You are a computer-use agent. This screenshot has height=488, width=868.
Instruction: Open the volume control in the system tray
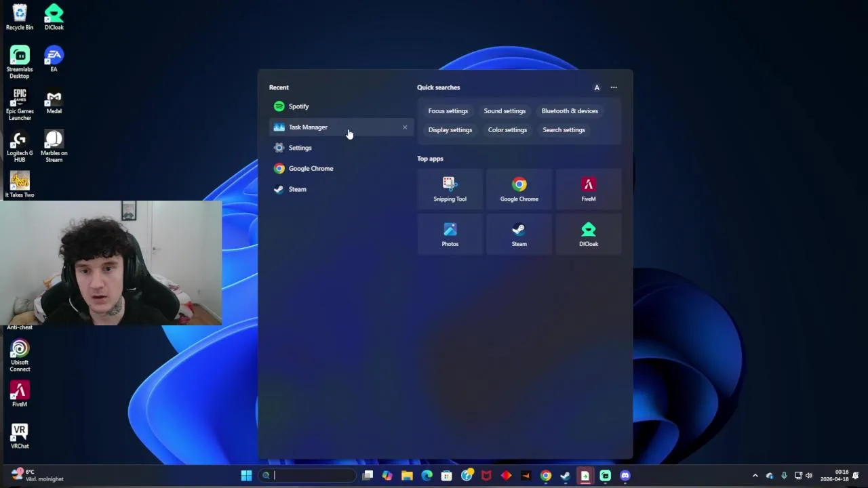click(x=809, y=476)
